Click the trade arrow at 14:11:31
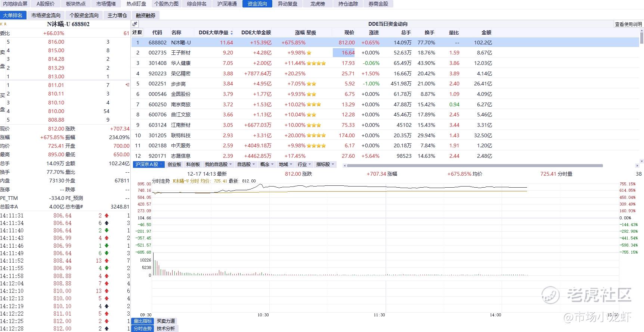Image resolution: width=644 pixels, height=332 pixels. pos(106,216)
